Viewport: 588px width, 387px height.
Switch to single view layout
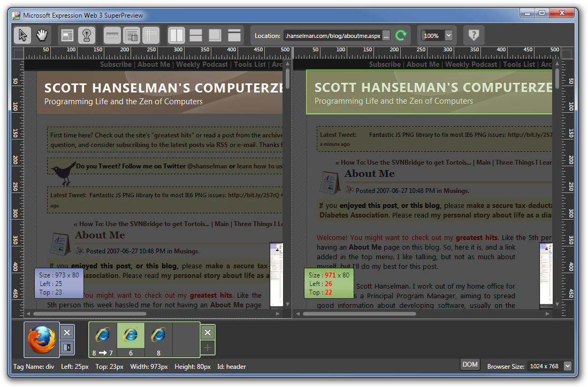(x=234, y=35)
